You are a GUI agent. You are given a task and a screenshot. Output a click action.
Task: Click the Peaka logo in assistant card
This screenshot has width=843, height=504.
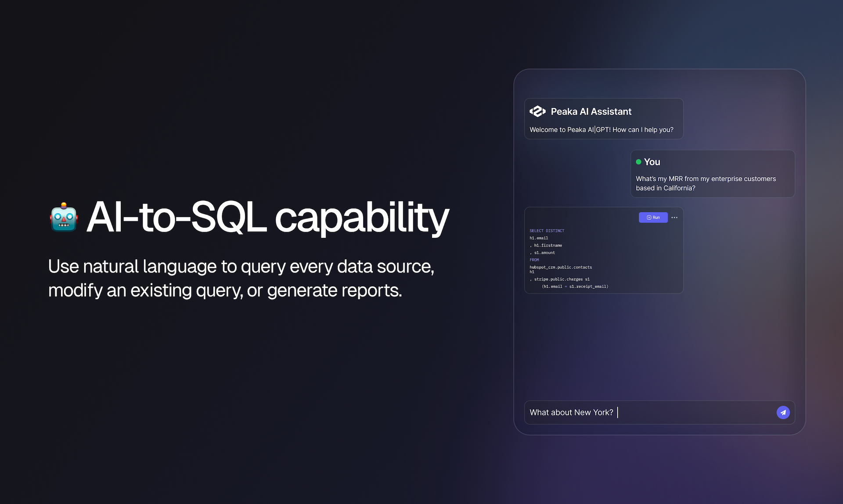click(537, 111)
